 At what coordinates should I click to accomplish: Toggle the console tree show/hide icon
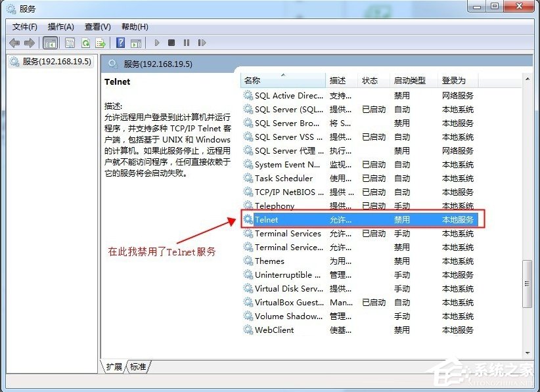50,43
